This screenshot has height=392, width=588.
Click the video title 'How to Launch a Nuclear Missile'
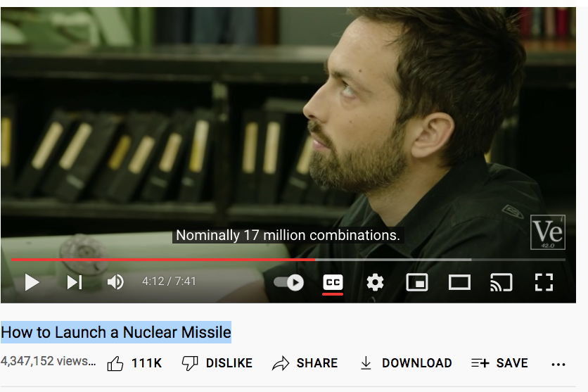coord(116,332)
